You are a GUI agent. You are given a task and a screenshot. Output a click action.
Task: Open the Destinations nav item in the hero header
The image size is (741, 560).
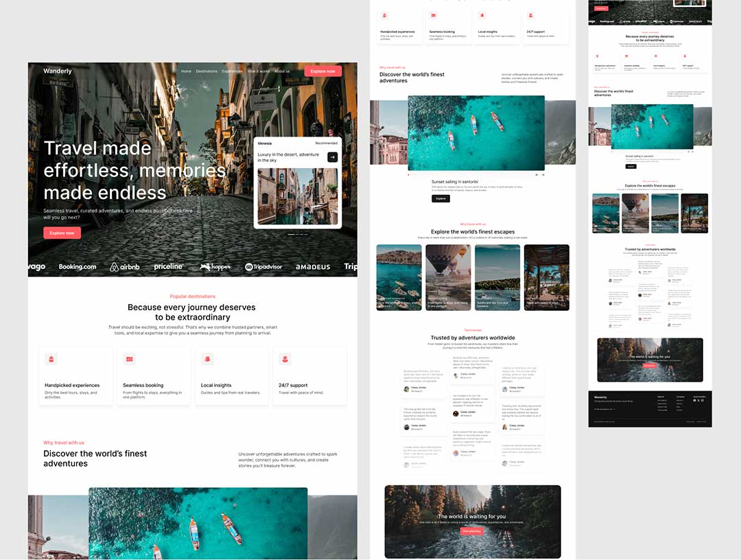[207, 71]
